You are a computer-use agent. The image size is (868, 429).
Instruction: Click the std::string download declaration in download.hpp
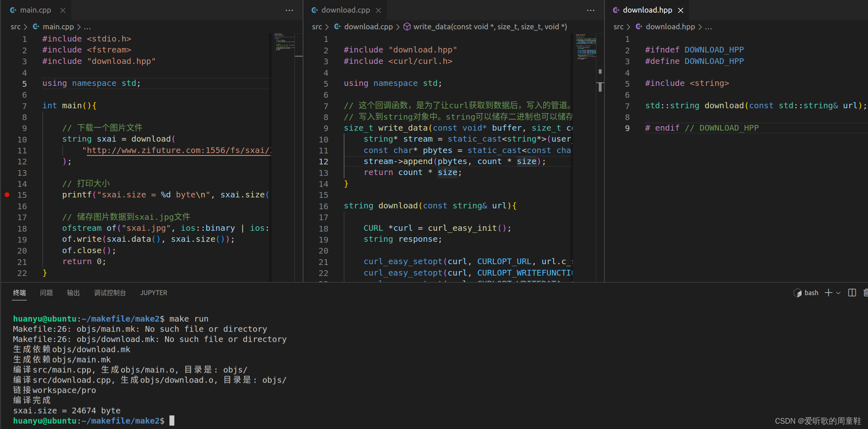click(x=756, y=106)
